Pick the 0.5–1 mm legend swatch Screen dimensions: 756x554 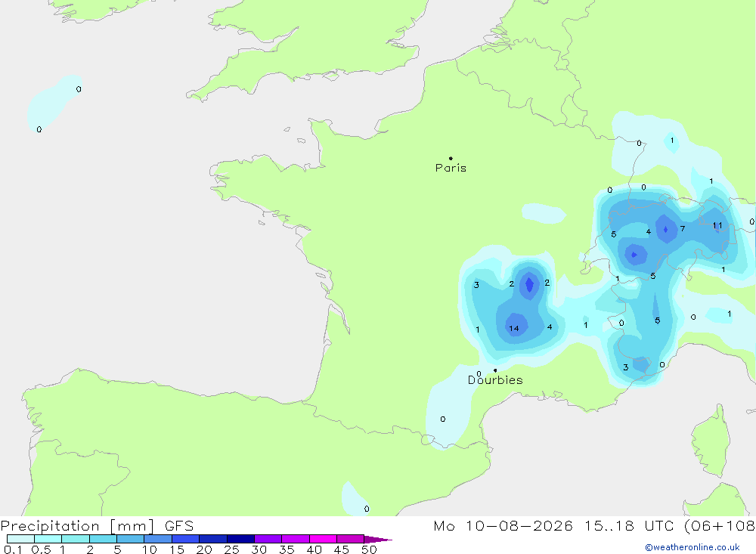click(48, 539)
